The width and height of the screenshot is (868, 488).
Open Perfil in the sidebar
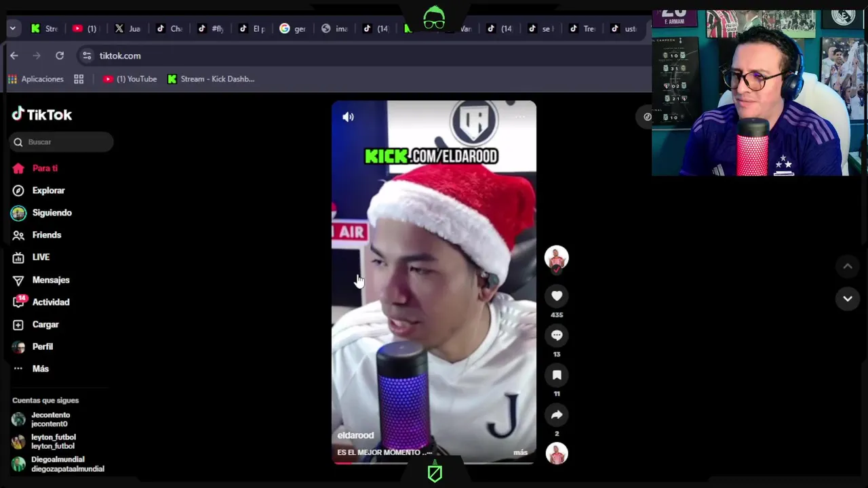coord(42,346)
